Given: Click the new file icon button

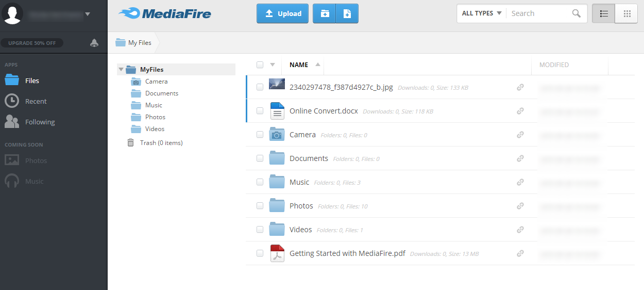Looking at the screenshot, I should click(x=347, y=13).
